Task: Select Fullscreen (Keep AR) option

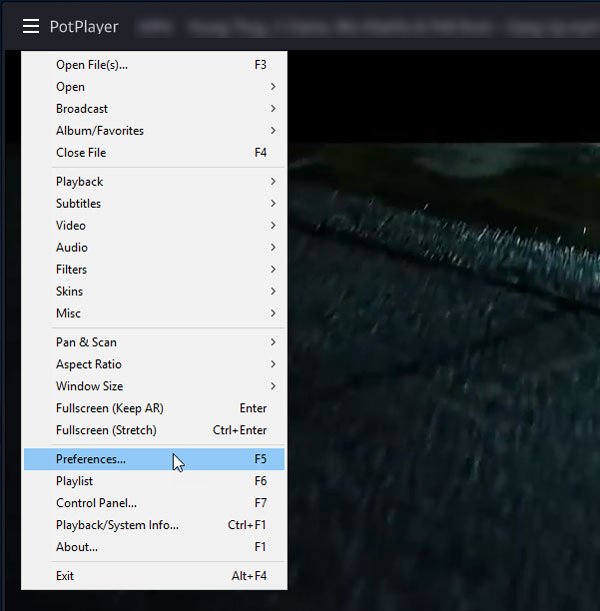Action: pos(110,409)
